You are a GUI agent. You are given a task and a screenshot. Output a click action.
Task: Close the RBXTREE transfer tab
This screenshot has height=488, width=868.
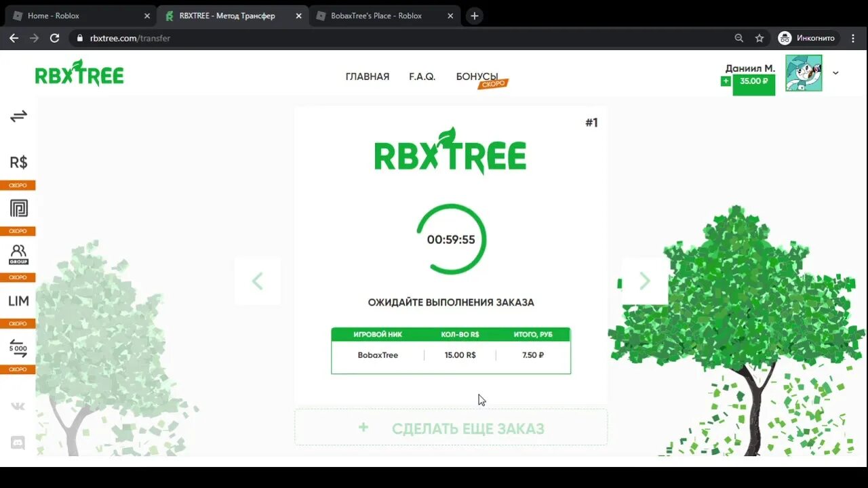(x=298, y=16)
